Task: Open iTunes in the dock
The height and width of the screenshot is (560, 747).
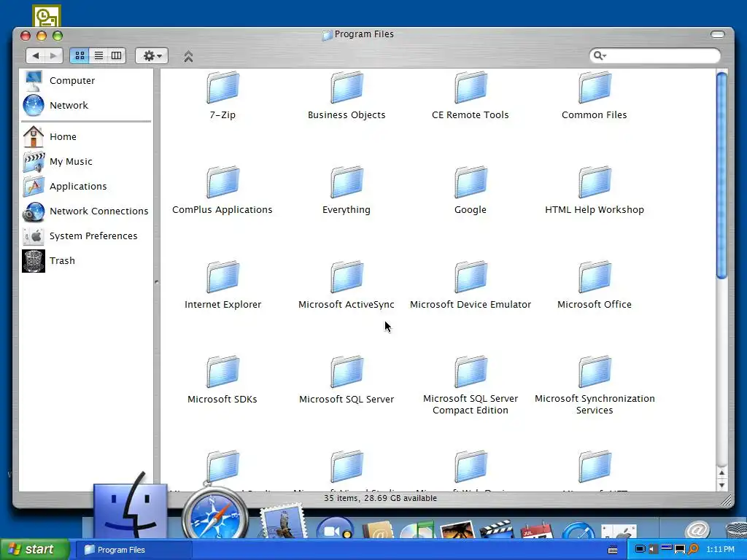Action: (x=417, y=530)
